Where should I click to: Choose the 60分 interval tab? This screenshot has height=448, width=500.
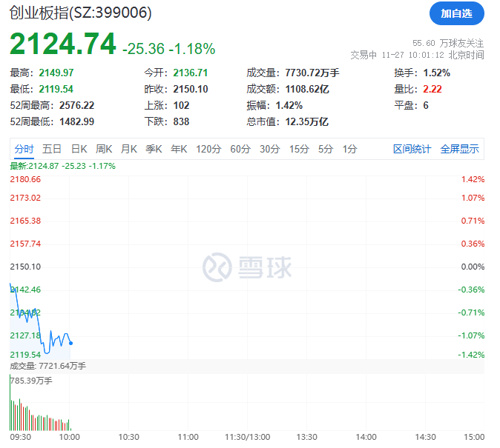(240, 149)
